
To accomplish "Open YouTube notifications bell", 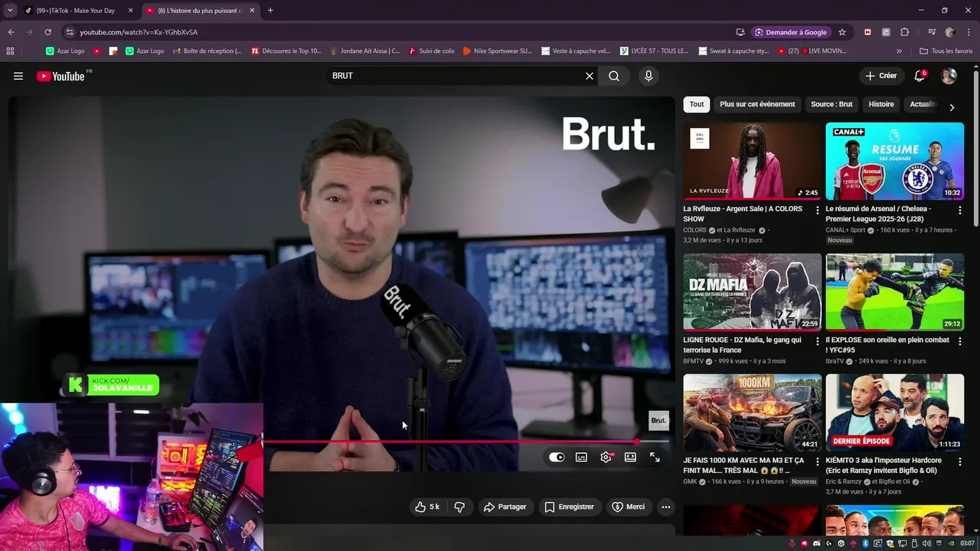I will coord(920,76).
